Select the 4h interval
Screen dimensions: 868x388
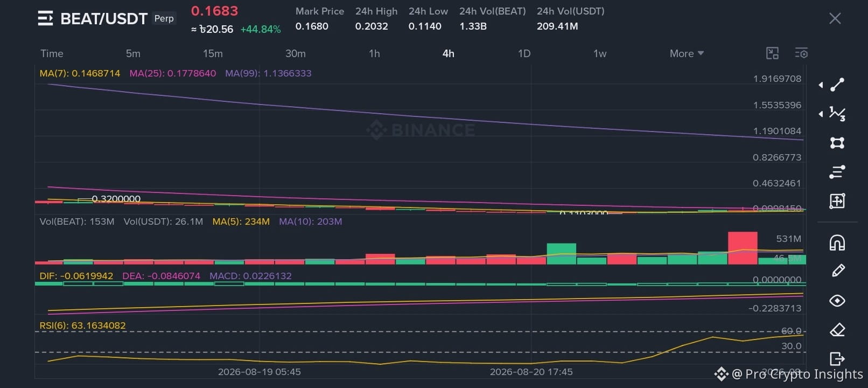448,53
